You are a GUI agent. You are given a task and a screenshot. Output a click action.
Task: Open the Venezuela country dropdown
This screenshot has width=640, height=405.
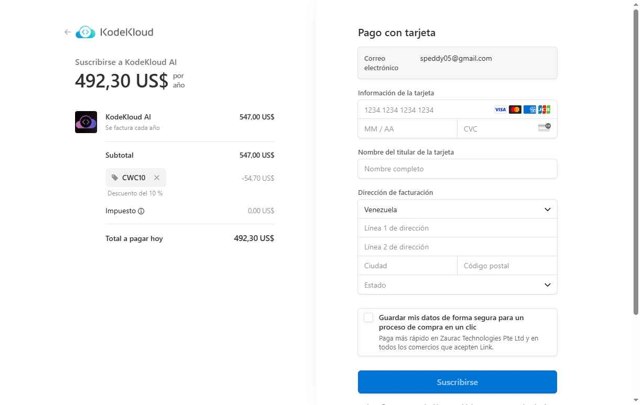457,210
